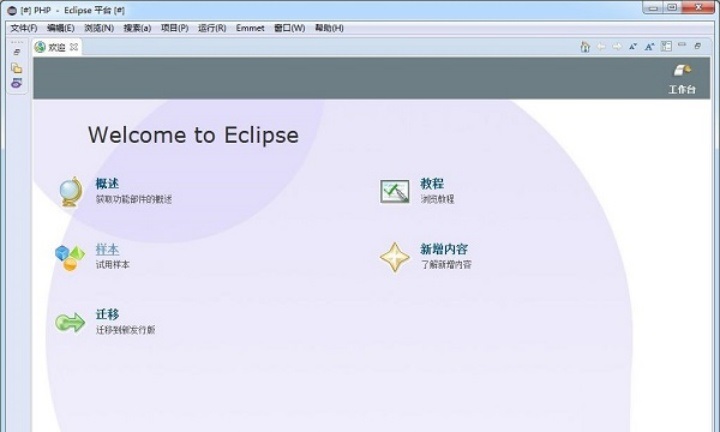This screenshot has width=720, height=432.
Task: Open the purple view icon in left sidebar
Action: click(x=17, y=83)
